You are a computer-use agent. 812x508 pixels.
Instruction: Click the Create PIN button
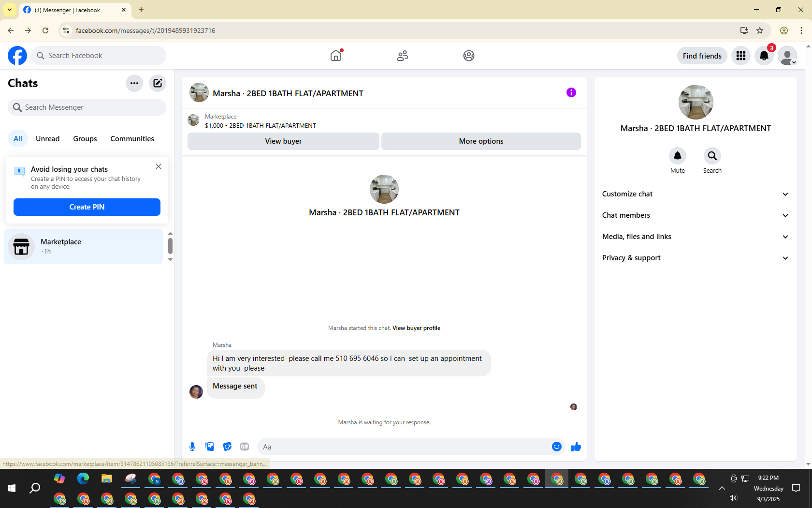click(87, 207)
